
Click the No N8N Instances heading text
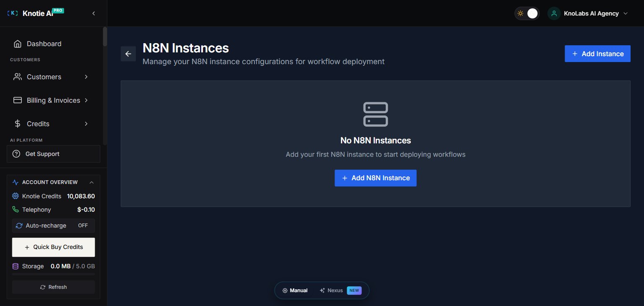coord(375,140)
